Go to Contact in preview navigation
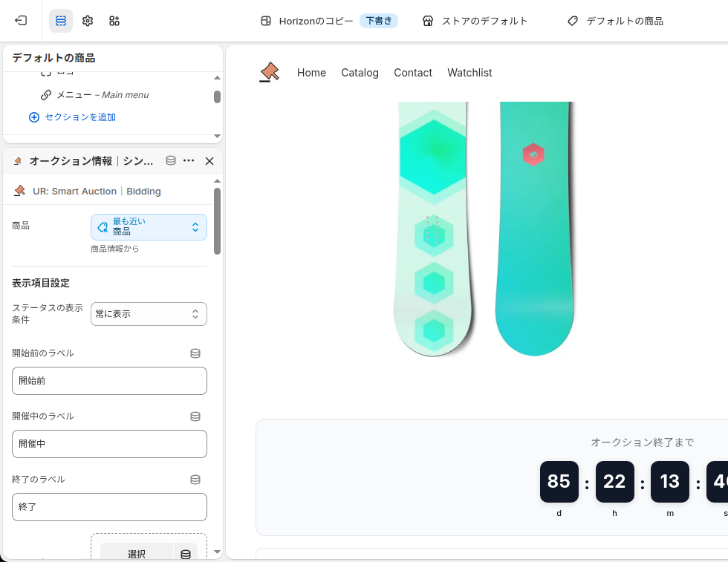728x562 pixels. pyautogui.click(x=413, y=73)
